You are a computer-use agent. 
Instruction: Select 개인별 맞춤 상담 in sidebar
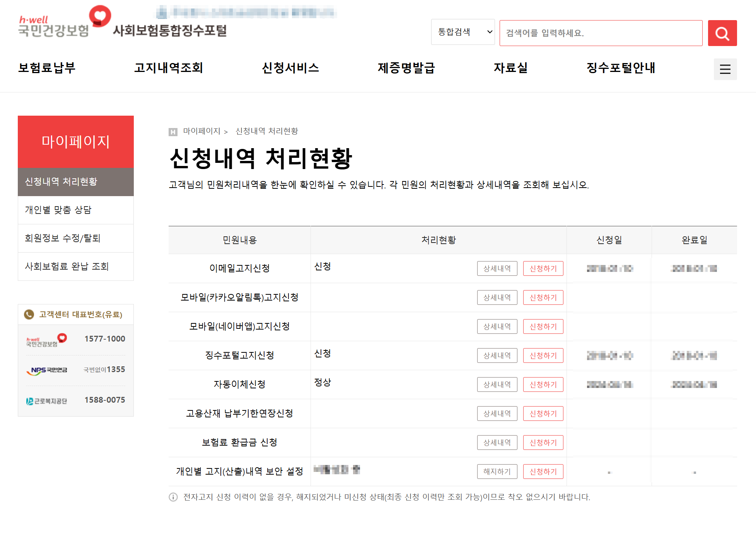[58, 210]
